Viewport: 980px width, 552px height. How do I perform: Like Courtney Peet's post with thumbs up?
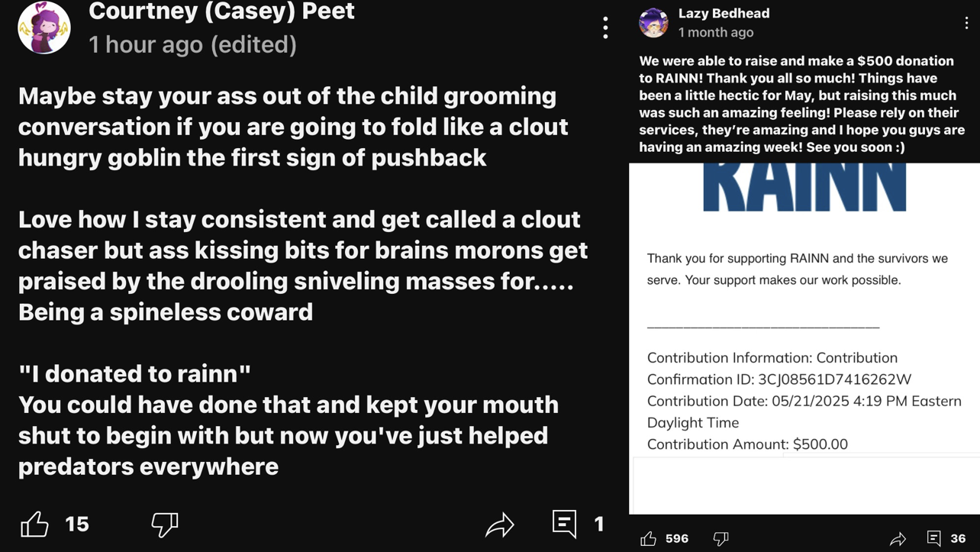[34, 525]
